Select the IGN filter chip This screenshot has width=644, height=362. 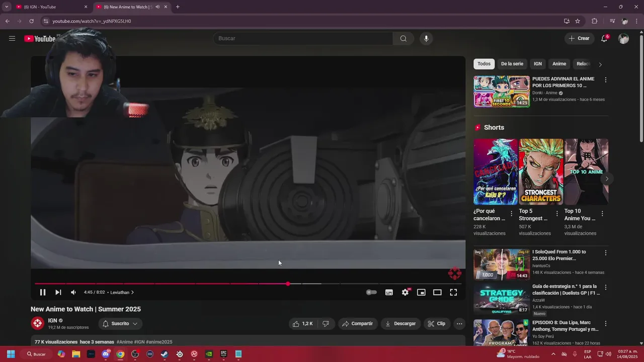point(538,64)
